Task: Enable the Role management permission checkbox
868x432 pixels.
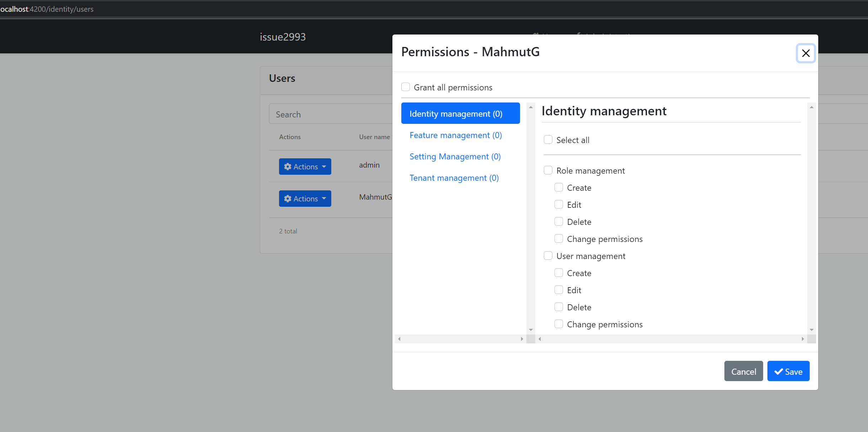Action: coord(548,170)
